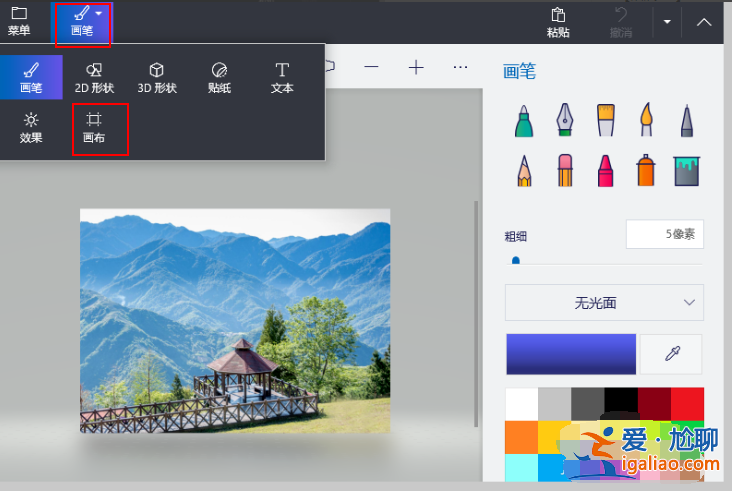Pick the white color swatch
Screen dimensions: 732x491
(522, 404)
